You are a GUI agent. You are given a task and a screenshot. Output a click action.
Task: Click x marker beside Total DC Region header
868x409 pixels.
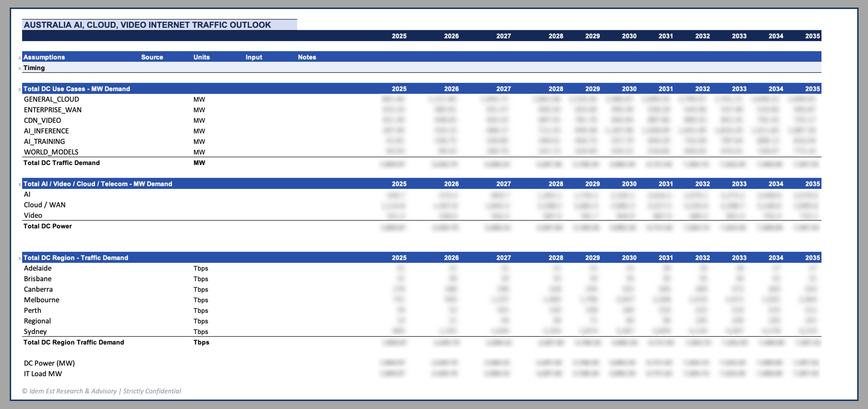coord(20,258)
